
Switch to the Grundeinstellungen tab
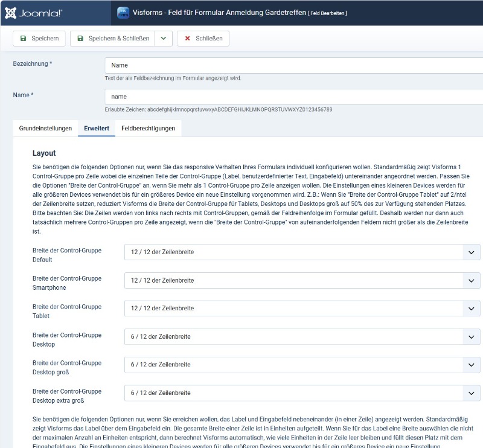(x=45, y=129)
